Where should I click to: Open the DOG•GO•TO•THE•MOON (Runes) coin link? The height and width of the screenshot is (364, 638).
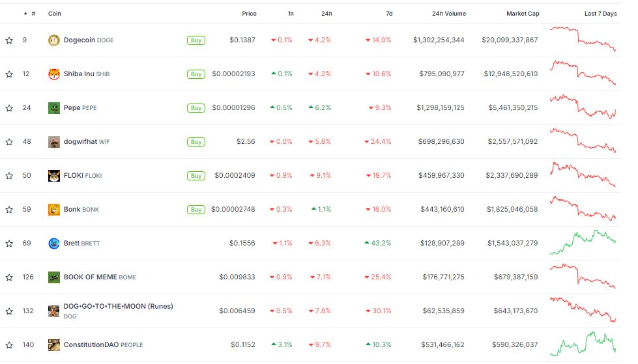click(x=118, y=306)
